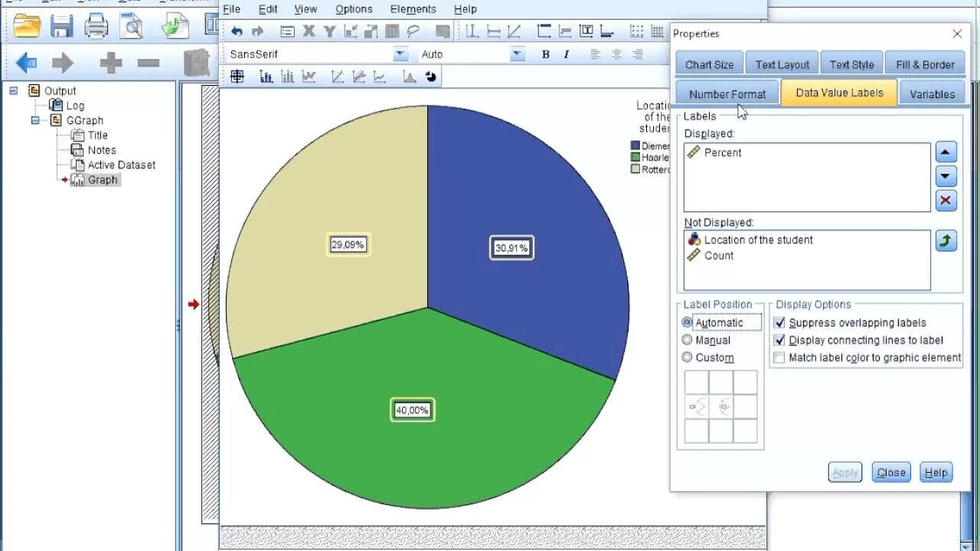The height and width of the screenshot is (551, 980).
Task: Move label to Displayed with green arrow
Action: coord(946,241)
